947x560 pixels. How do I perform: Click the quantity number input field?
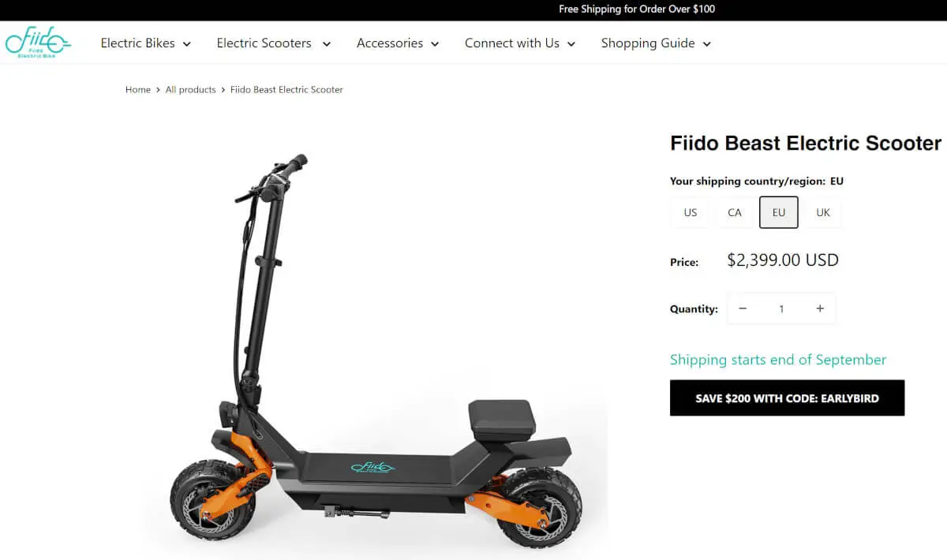click(x=781, y=308)
